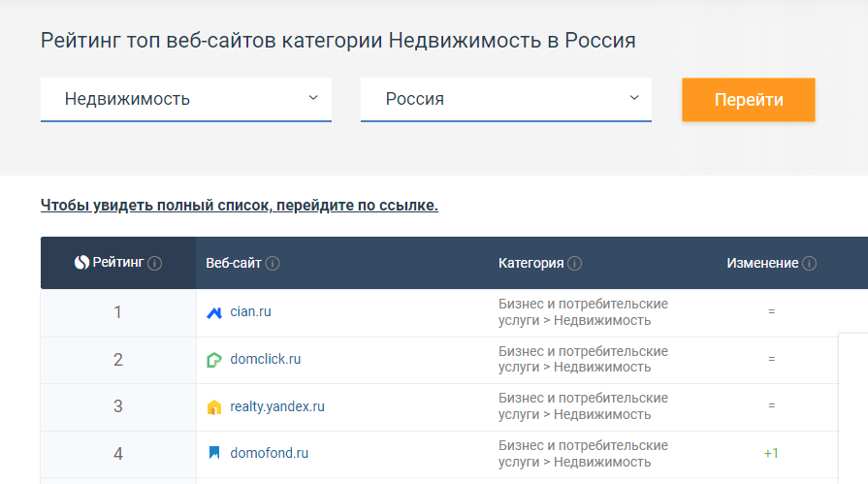Click the category text in realty.yandex.ru row
The width and height of the screenshot is (868, 484).
pyautogui.click(x=583, y=406)
